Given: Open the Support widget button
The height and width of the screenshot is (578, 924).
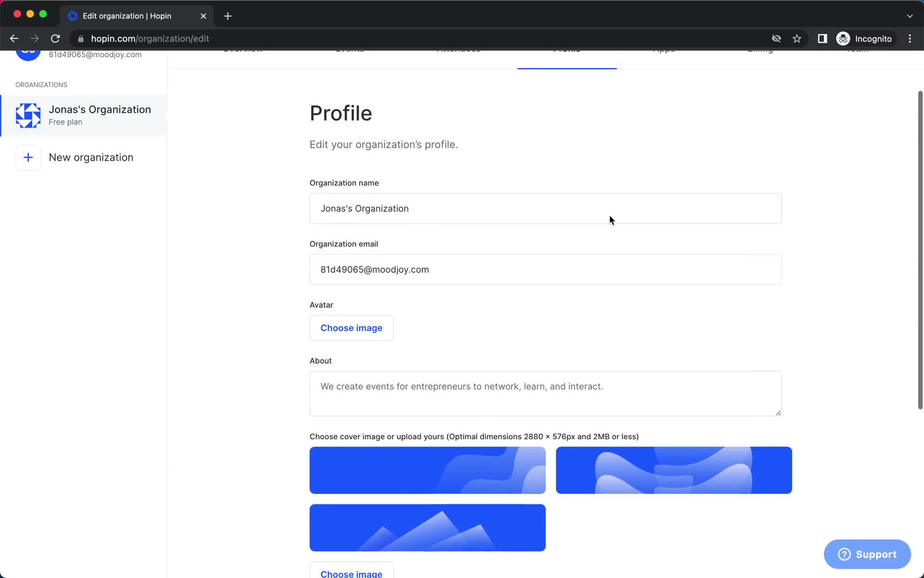Looking at the screenshot, I should coord(868,554).
